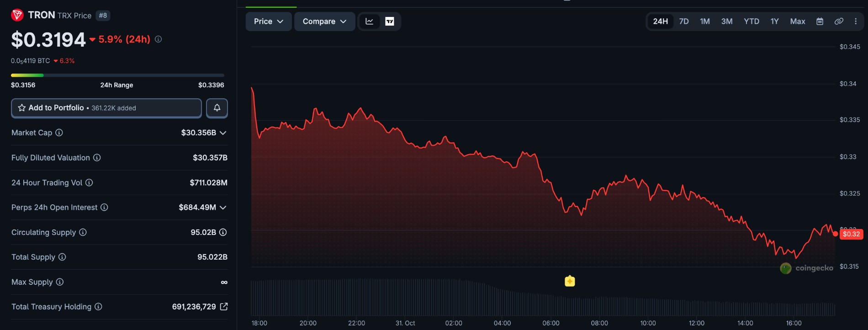Show Perps 24h Open Interest info icon
868x330 pixels.
(104, 207)
